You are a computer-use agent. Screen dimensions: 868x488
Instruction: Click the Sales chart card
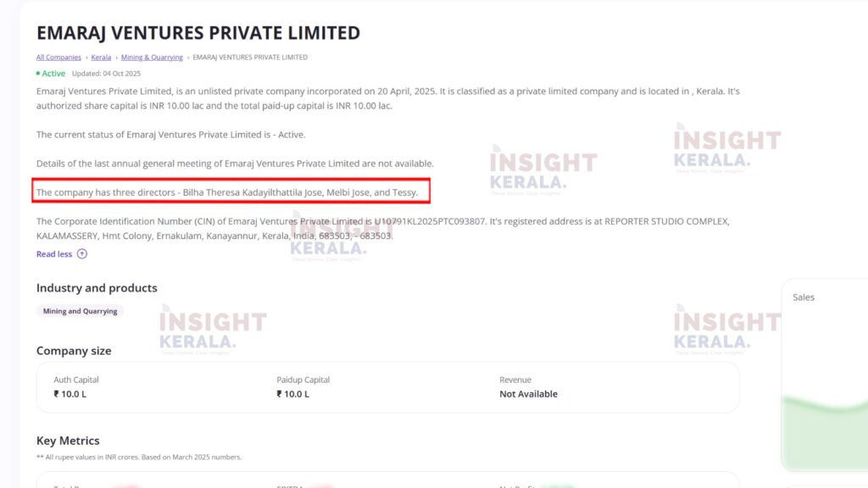point(824,373)
